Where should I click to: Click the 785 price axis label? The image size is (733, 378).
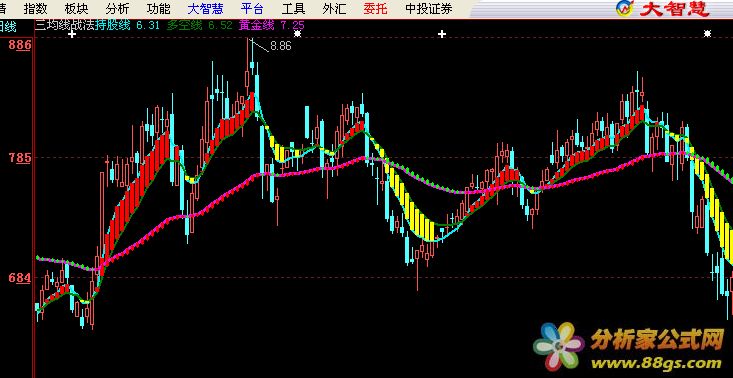click(20, 158)
